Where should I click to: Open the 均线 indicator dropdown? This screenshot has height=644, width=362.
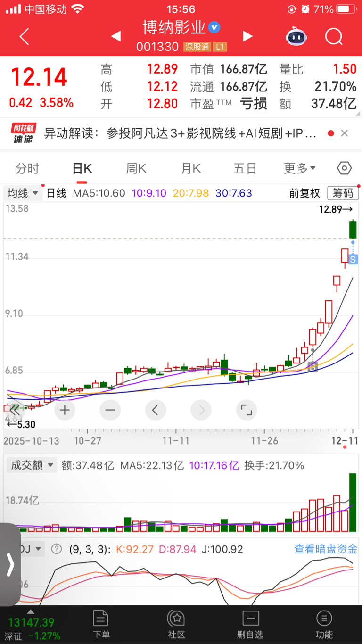click(x=23, y=193)
